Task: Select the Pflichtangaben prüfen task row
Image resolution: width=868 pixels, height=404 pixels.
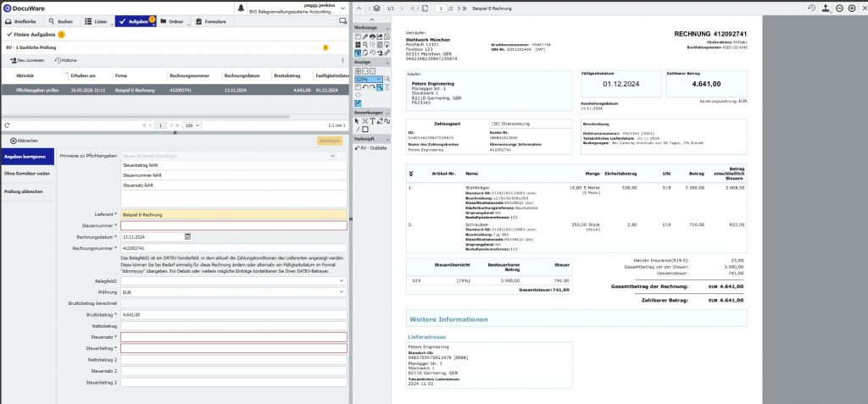Action: 175,89
